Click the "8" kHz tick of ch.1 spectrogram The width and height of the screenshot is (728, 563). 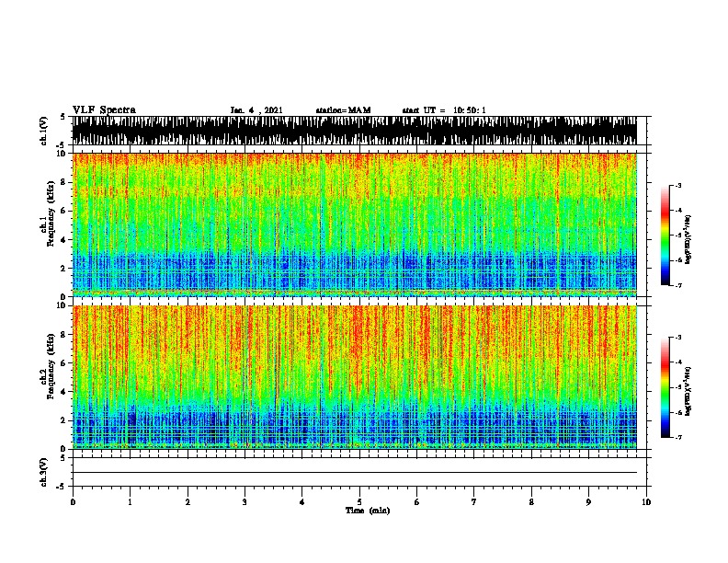coord(64,182)
